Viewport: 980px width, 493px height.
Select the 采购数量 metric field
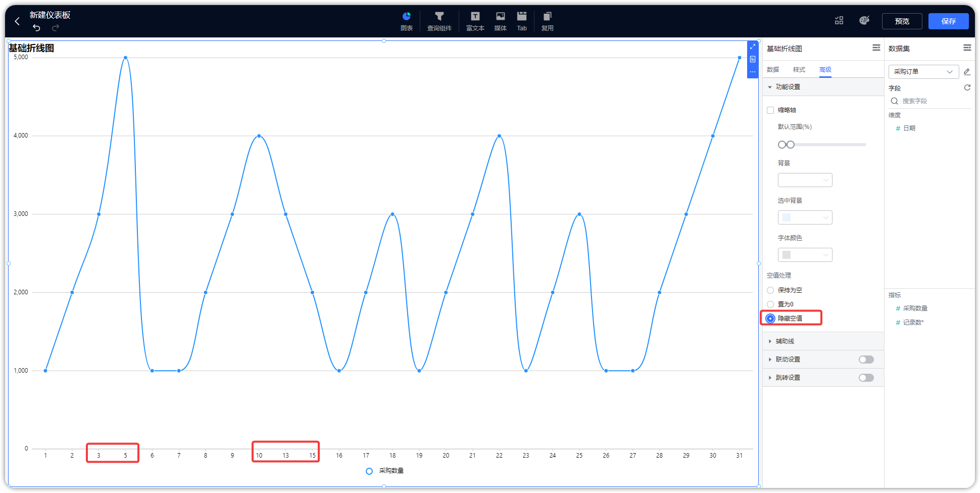[x=915, y=308]
